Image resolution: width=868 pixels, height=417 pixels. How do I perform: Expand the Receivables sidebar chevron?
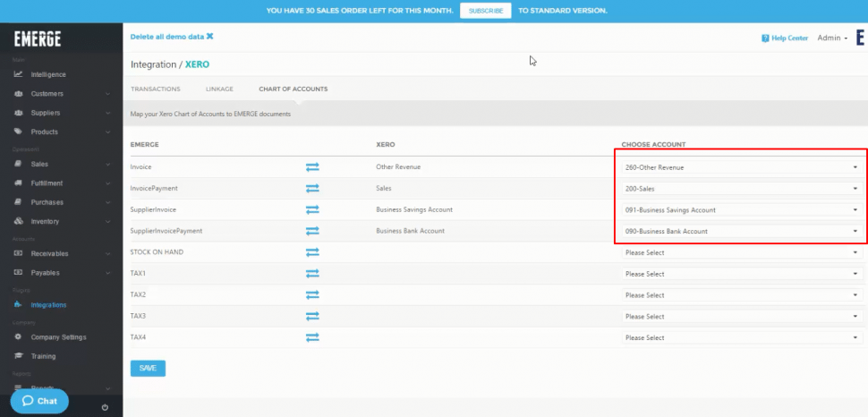(108, 253)
